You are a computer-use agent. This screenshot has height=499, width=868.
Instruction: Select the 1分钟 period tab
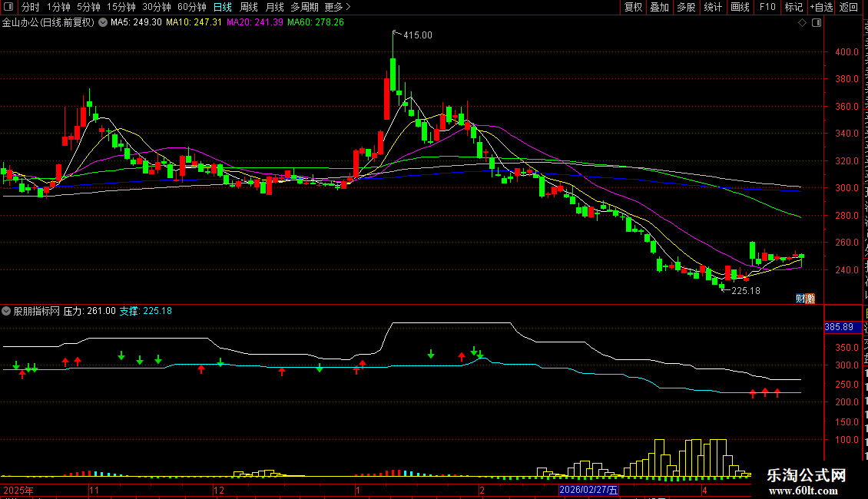point(58,7)
